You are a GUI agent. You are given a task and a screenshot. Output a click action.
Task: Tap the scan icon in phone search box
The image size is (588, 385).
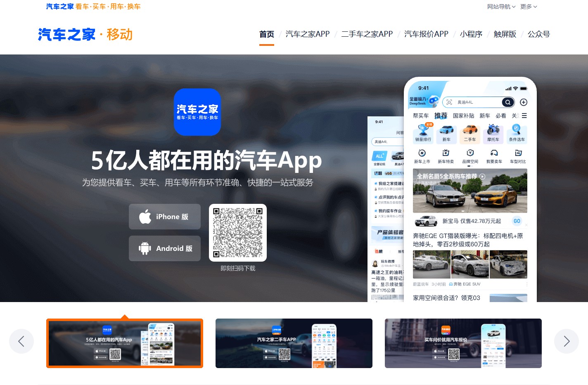click(x=449, y=102)
